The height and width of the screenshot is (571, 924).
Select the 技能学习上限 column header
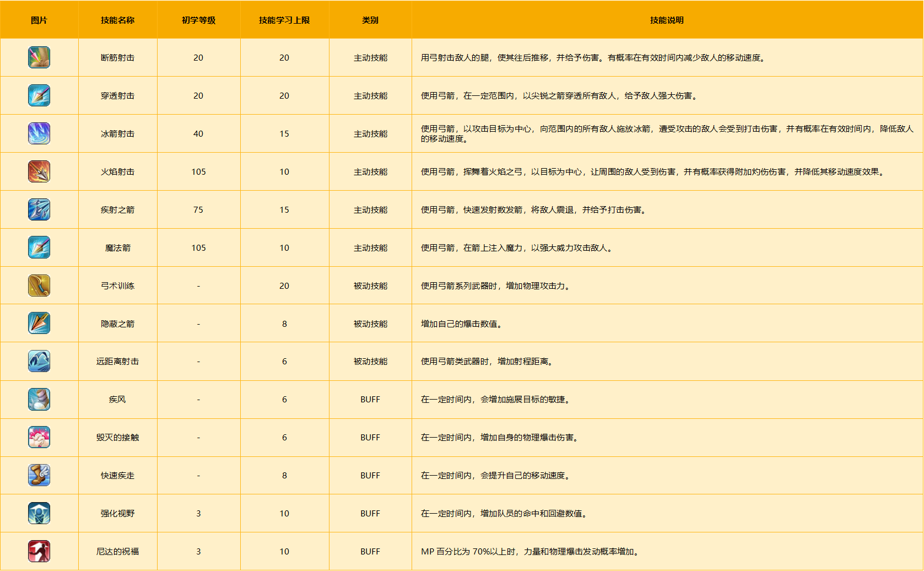pyautogui.click(x=284, y=20)
